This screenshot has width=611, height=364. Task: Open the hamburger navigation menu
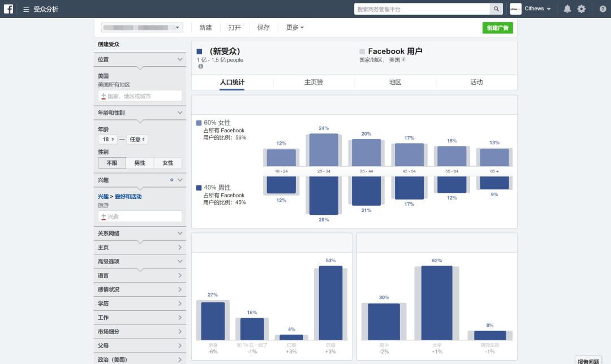26,9
